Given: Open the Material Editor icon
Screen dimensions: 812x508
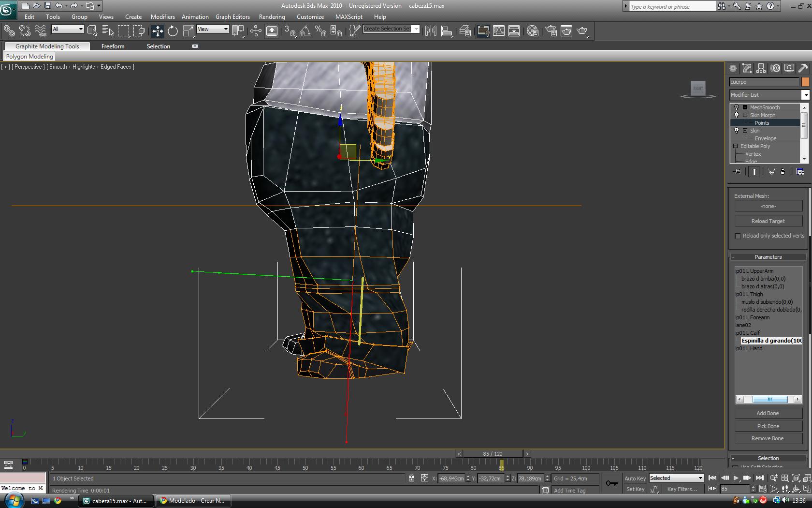Looking at the screenshot, I should click(x=533, y=31).
